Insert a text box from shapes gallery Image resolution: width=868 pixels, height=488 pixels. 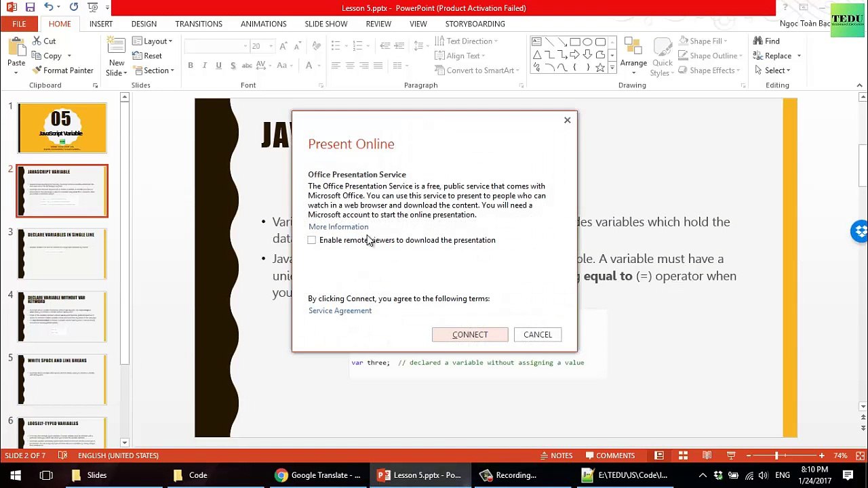point(536,42)
